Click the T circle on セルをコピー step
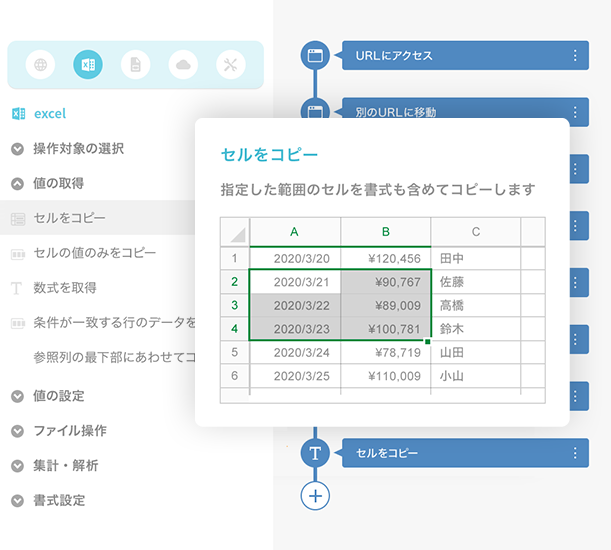The image size is (611, 550). (x=315, y=453)
